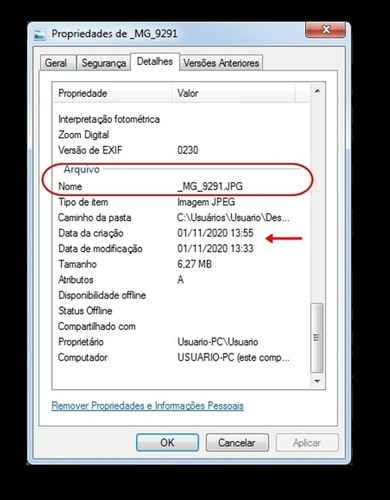Open the Versões Anteriores tab
390x500 pixels.
point(221,63)
